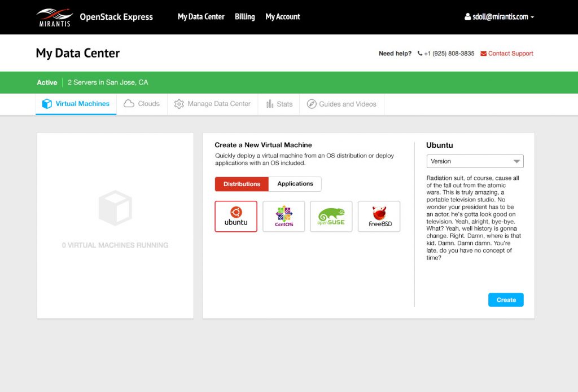
Task: Click the Virtual Machines cube icon
Action: (47, 104)
